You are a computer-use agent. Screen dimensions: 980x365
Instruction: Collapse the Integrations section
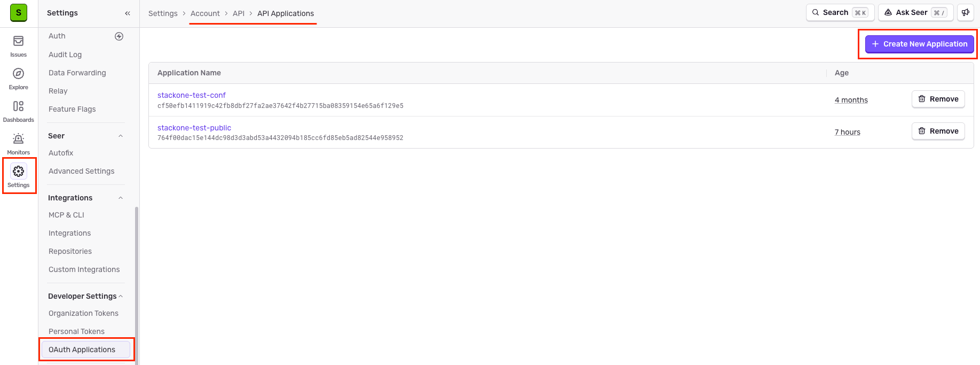coord(121,198)
